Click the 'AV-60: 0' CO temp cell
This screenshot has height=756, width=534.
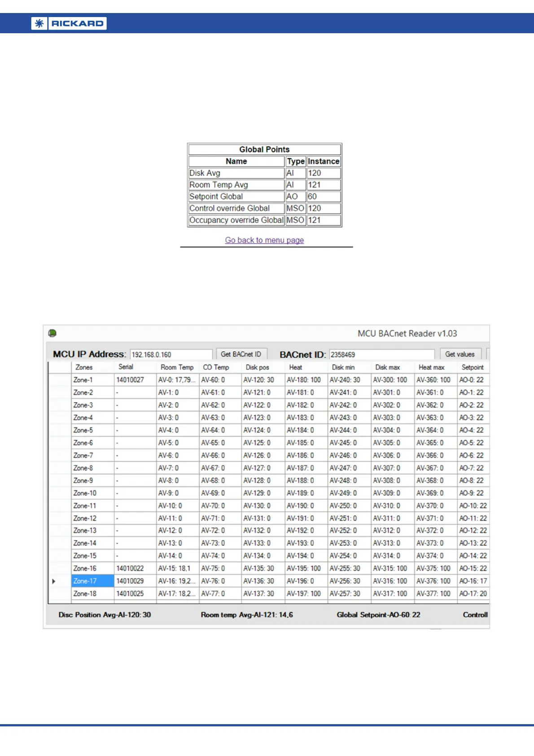click(220, 380)
